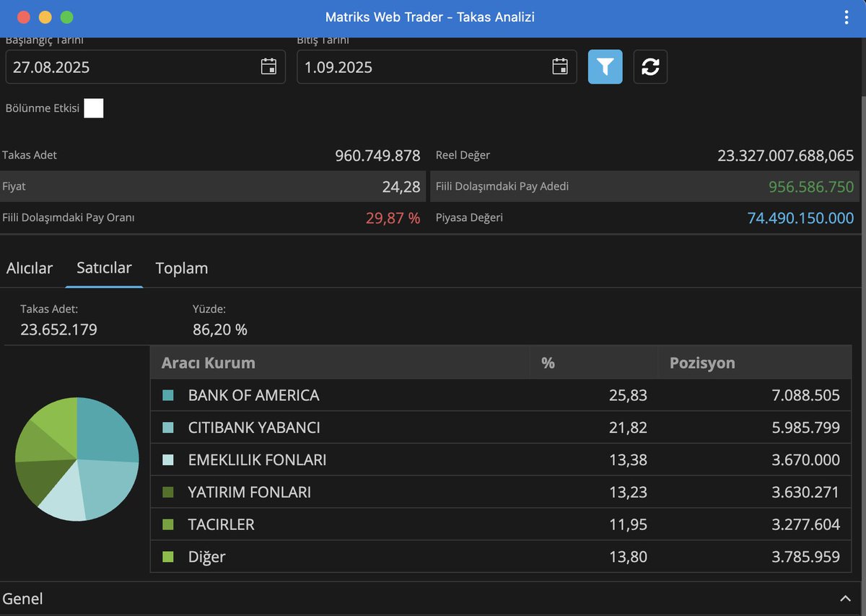Click percentage cell 13,23
866x616 pixels.
pos(628,492)
